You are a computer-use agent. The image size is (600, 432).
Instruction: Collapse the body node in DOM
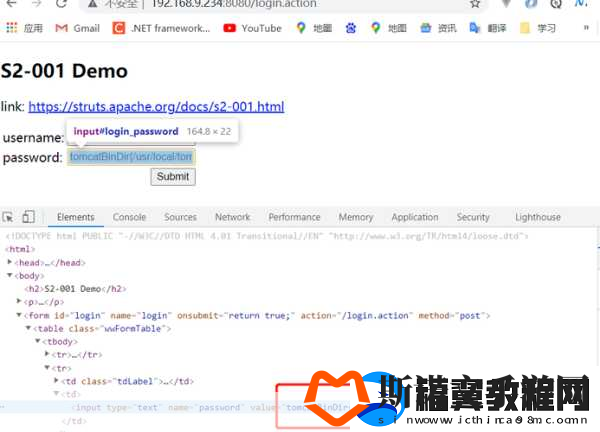tap(10, 275)
